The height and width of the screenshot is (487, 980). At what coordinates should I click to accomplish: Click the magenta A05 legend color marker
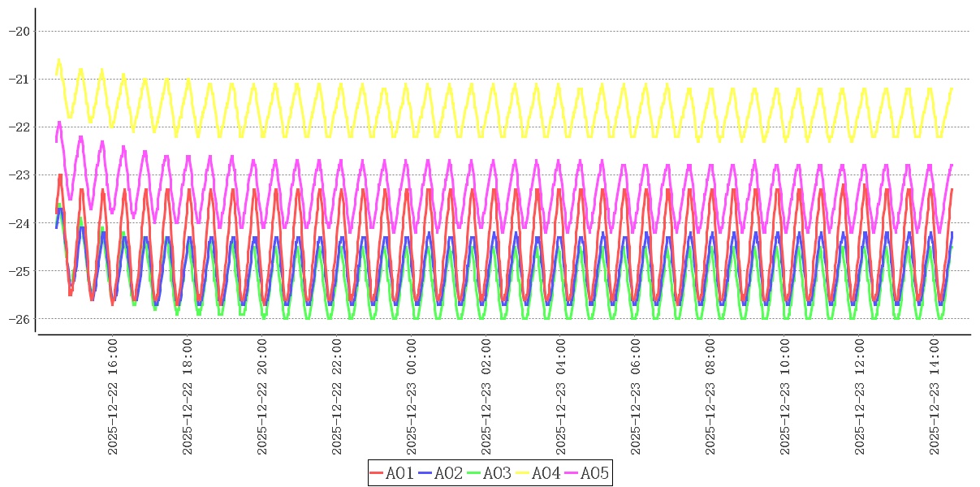pos(572,473)
